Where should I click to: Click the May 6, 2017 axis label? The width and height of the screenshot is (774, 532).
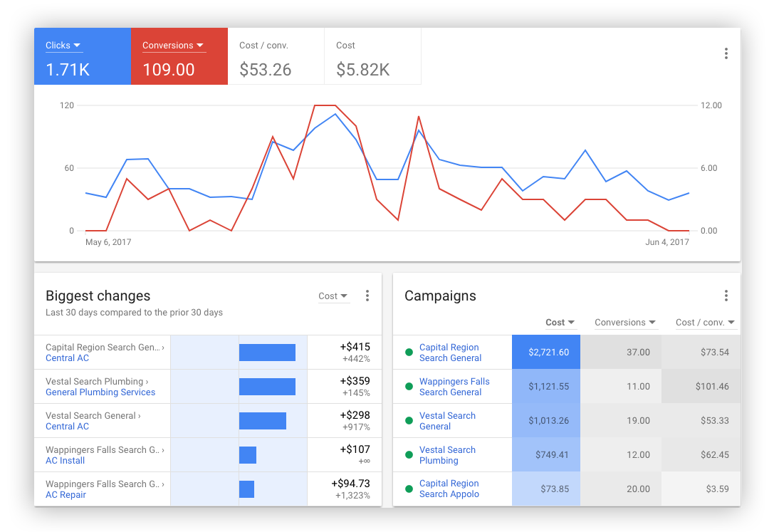(108, 242)
